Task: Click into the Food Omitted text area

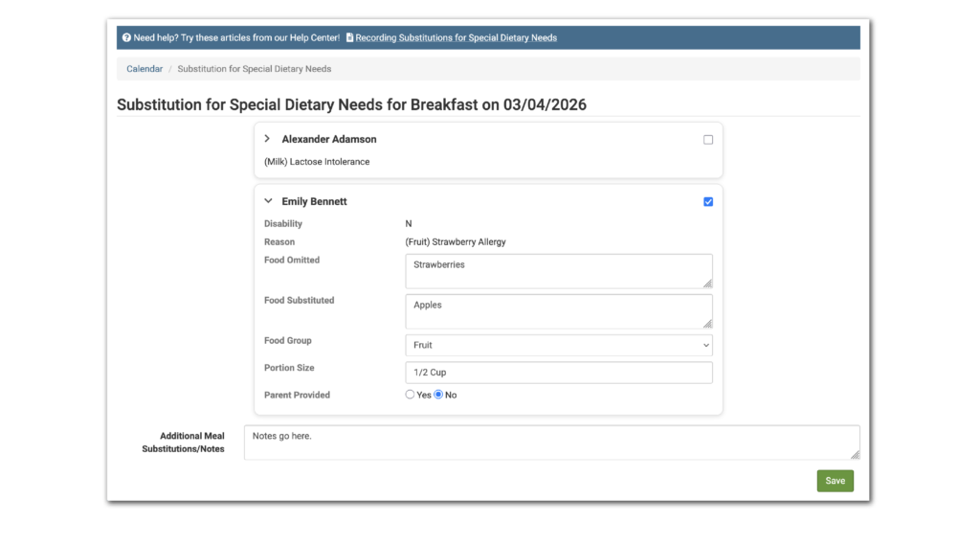Action: [558, 271]
